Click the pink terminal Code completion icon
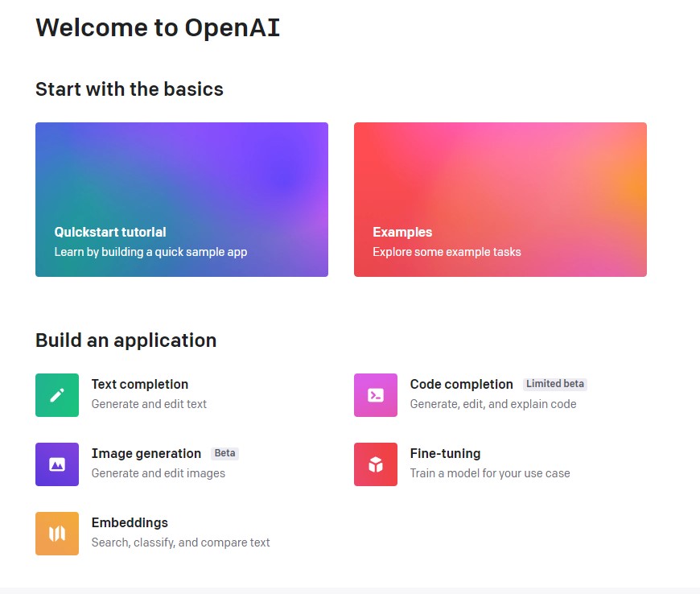700x594 pixels. pos(376,395)
